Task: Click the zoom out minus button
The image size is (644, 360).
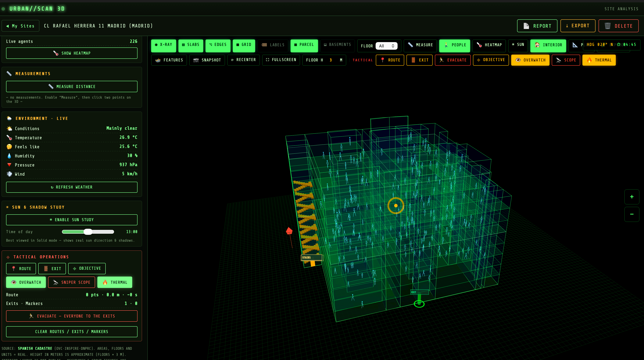Action: point(632,214)
